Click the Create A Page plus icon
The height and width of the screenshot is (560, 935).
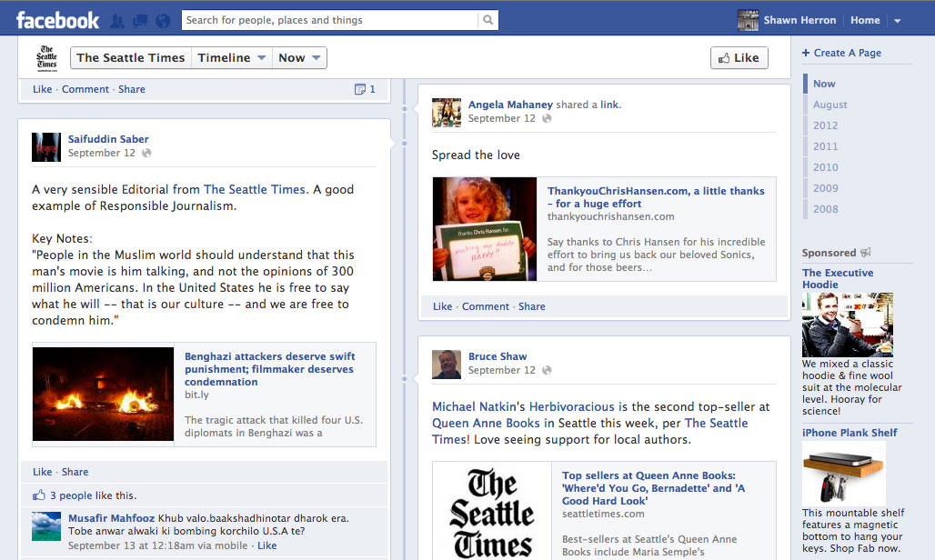point(806,53)
